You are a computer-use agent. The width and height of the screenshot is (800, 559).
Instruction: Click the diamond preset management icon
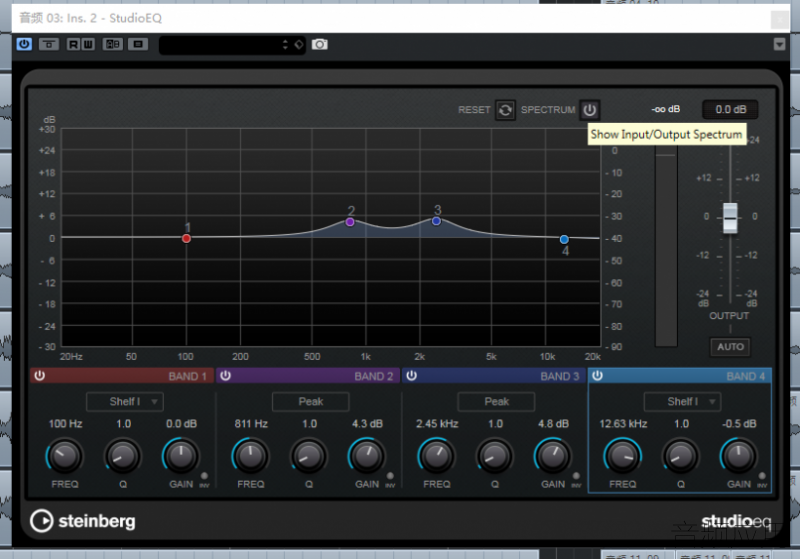point(299,45)
